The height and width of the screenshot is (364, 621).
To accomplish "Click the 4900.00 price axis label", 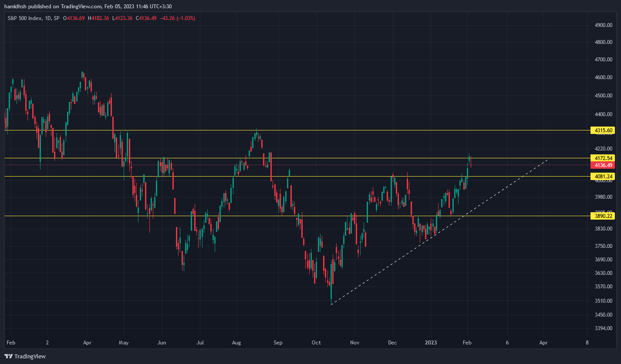I will [604, 25].
